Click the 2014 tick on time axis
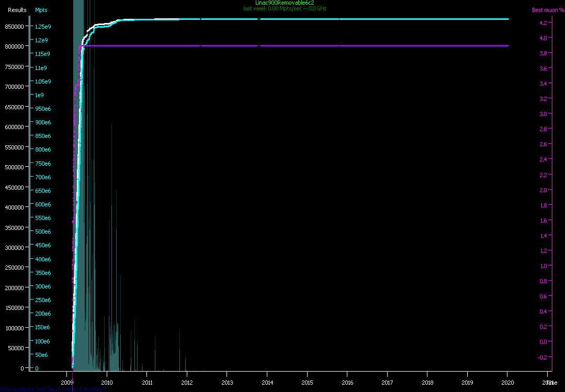565x392 pixels. tap(267, 383)
